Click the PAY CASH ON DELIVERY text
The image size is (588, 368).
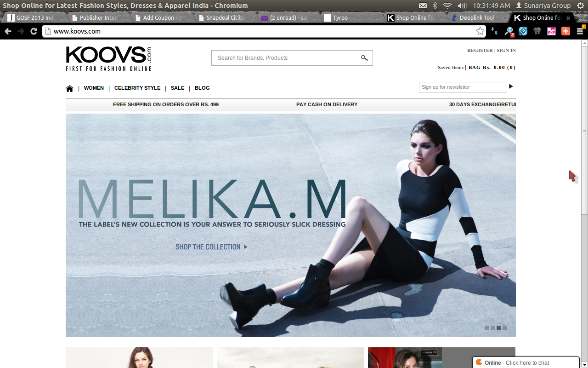click(x=327, y=104)
